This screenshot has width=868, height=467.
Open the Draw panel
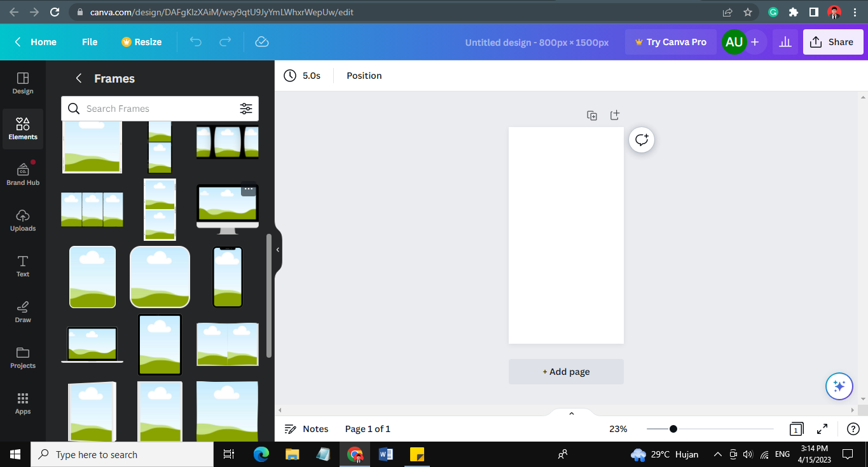(22, 311)
